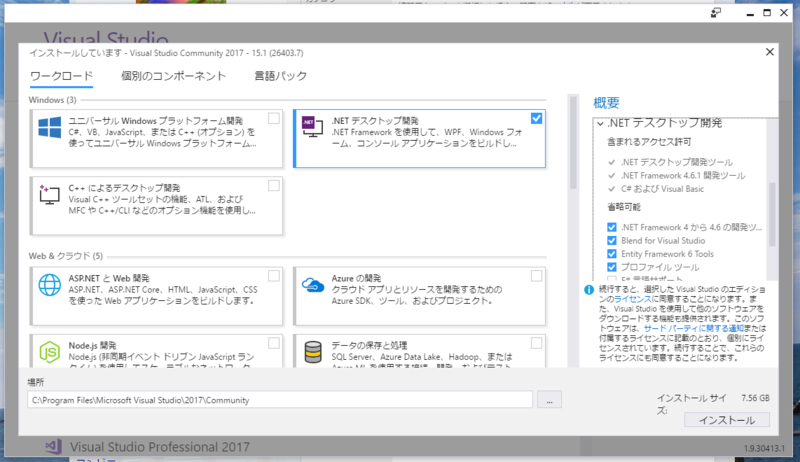Click the 概要 summary heading
Viewport: 800px width, 462px height.
606,102
